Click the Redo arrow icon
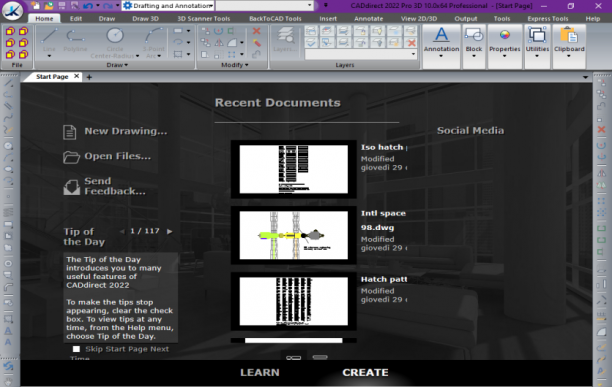The image size is (612, 387). [x=108, y=6]
